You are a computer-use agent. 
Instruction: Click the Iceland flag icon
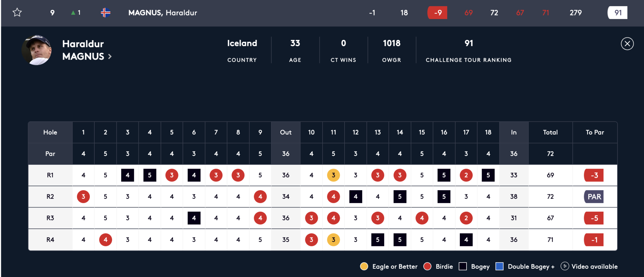(106, 13)
